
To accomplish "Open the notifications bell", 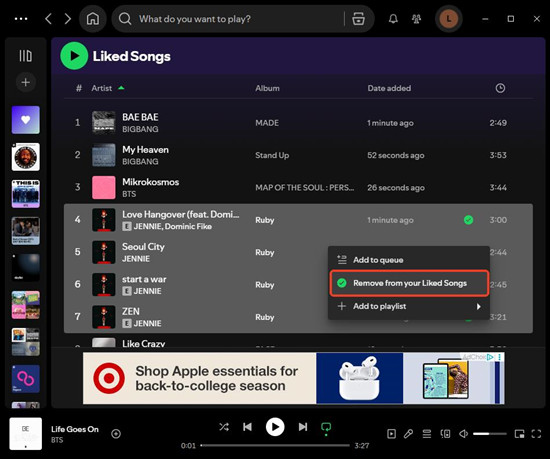I will click(393, 19).
